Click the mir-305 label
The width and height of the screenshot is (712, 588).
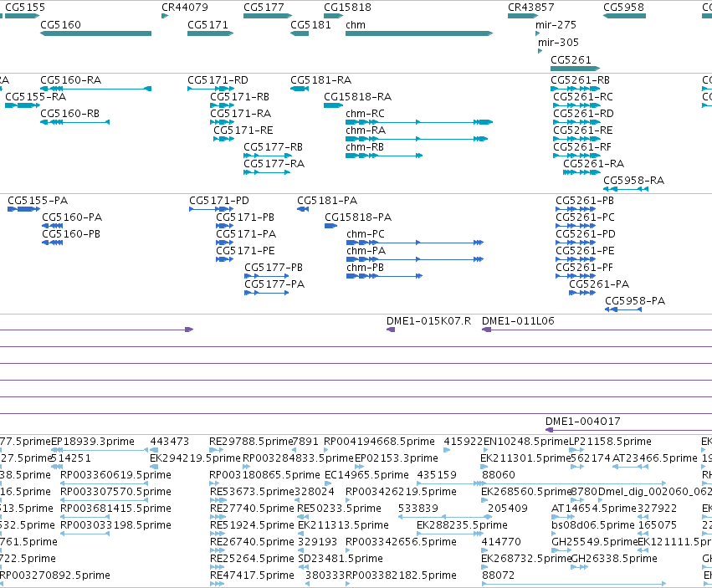coord(558,43)
